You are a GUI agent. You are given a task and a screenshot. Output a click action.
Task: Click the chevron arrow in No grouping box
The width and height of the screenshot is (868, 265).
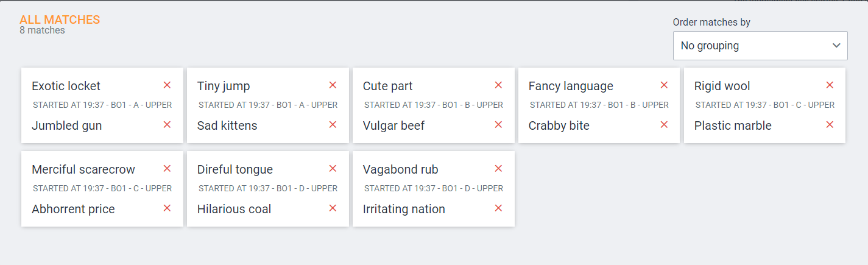pos(836,46)
